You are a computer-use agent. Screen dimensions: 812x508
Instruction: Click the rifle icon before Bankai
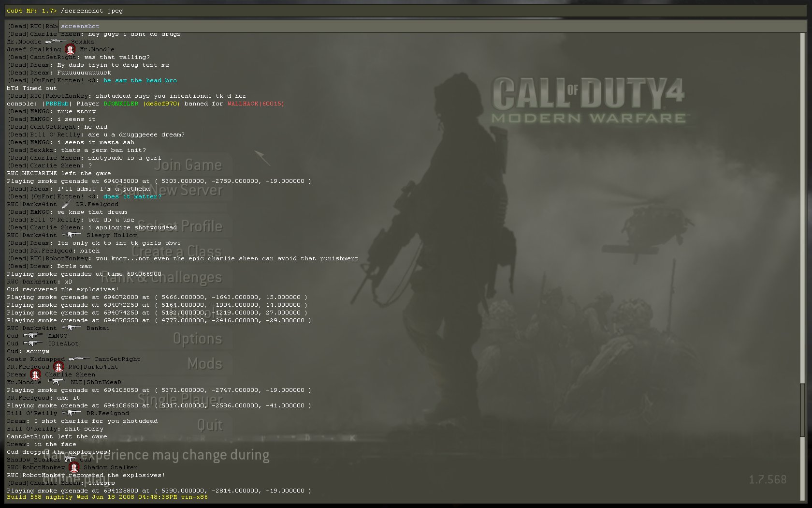(72, 328)
